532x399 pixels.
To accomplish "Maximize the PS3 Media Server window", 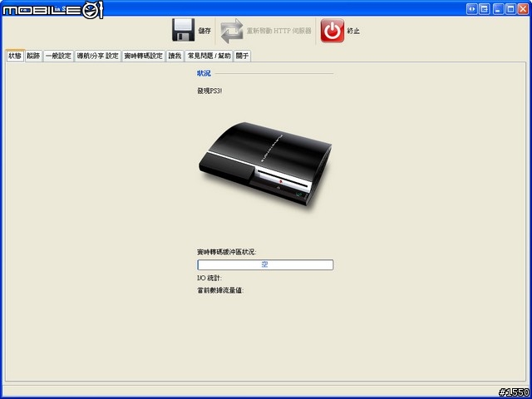I will click(x=510, y=9).
